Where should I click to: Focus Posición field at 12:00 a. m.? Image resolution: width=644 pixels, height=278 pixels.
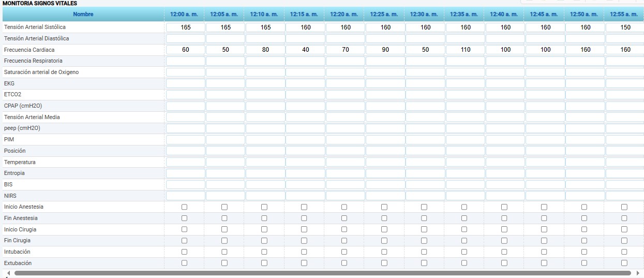pos(186,151)
